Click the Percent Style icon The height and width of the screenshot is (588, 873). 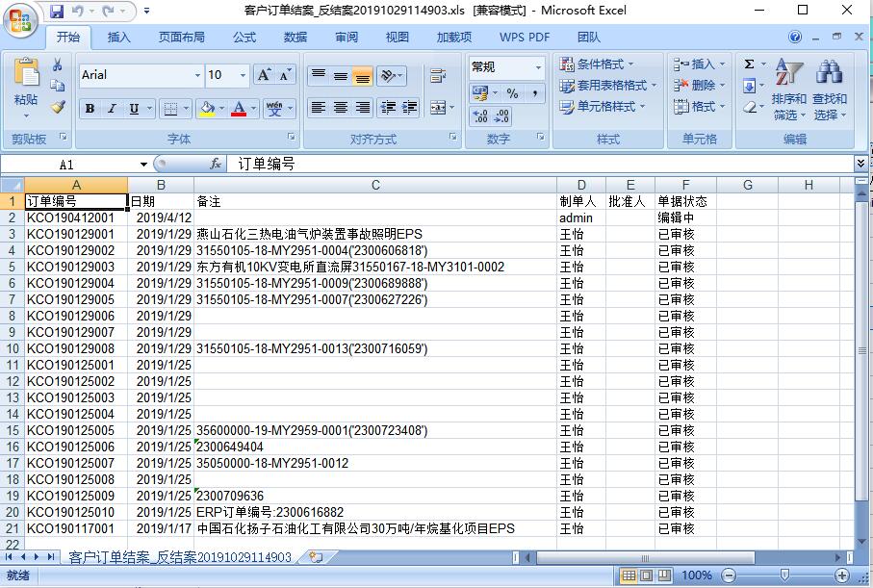click(512, 93)
